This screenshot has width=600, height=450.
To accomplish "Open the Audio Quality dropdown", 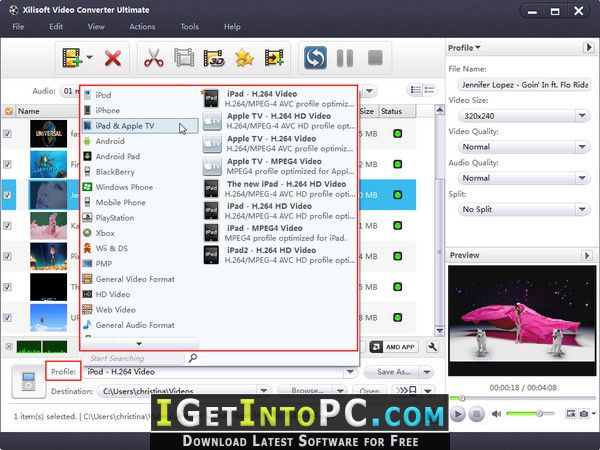I will coord(524,178).
